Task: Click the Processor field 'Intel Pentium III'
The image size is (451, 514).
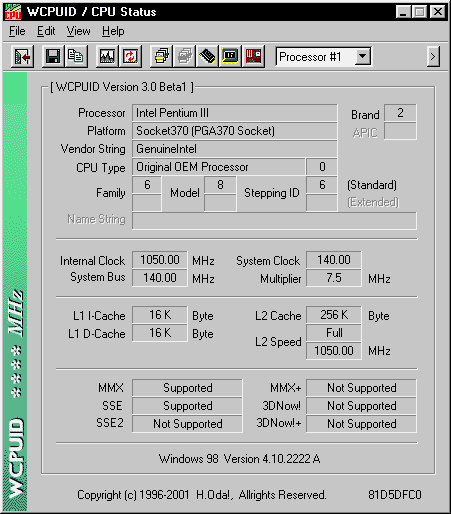Action: click(235, 113)
